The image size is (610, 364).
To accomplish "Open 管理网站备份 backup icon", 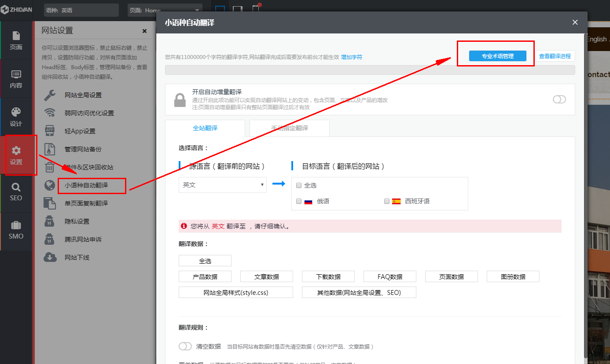I will point(50,149).
